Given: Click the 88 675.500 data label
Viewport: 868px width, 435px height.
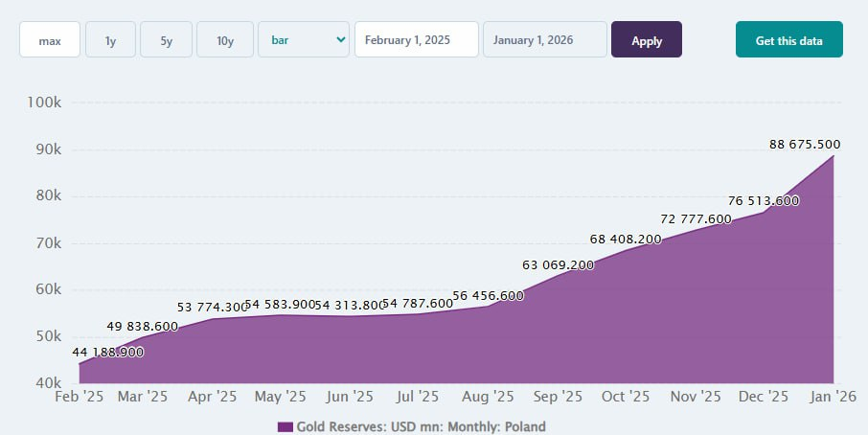Looking at the screenshot, I should (806, 144).
